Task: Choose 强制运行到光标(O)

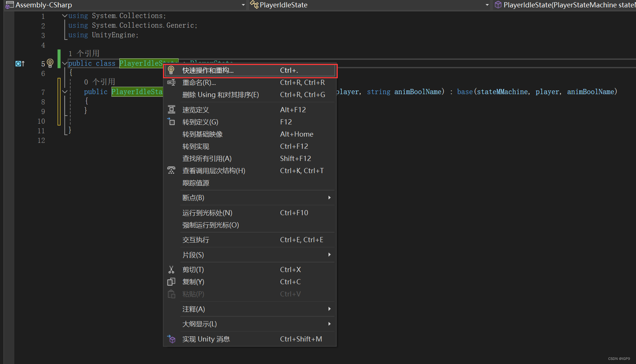Action: pyautogui.click(x=250, y=225)
